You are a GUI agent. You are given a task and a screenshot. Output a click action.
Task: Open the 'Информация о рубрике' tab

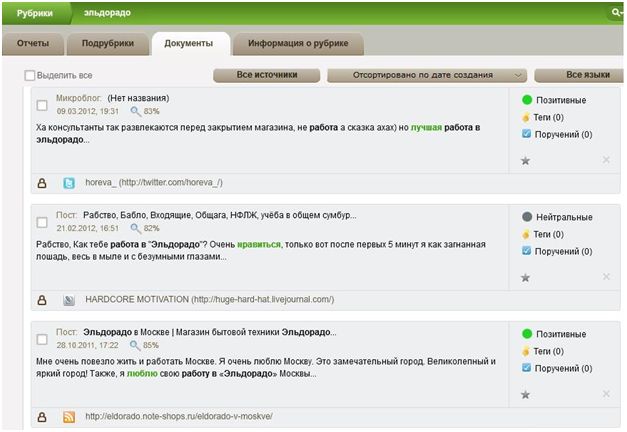point(298,43)
